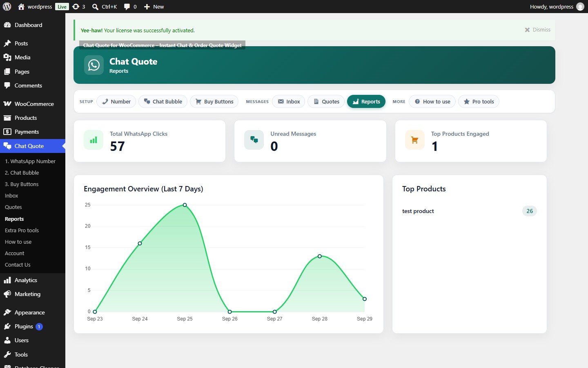The width and height of the screenshot is (588, 368).
Task: Click the Live status badge
Action: tap(62, 7)
